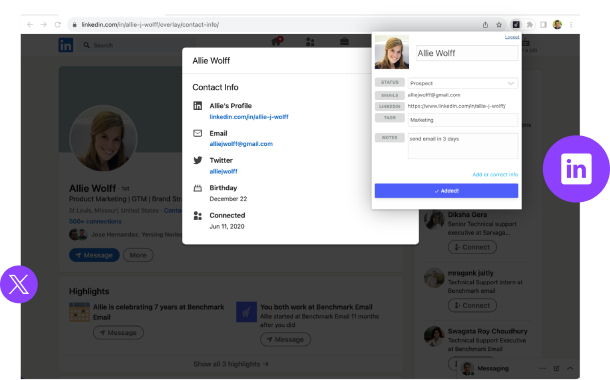Click the blue Added! button

pos(446,191)
